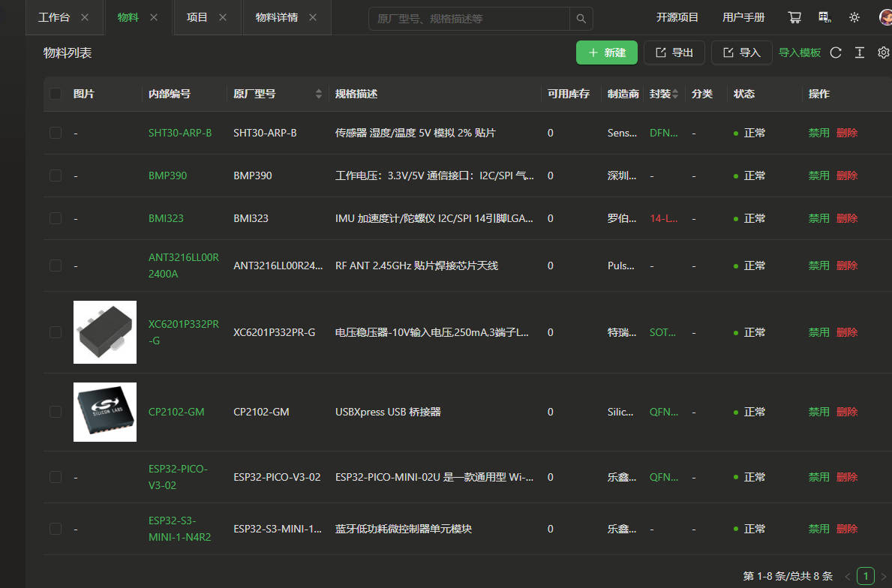Open the DFN package link for SHT30-ARP-B
The image size is (892, 588).
click(x=663, y=133)
